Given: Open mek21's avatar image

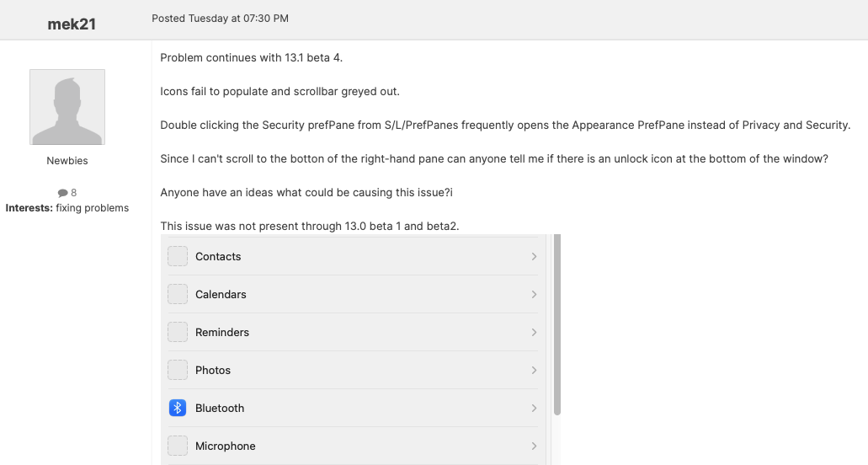Looking at the screenshot, I should [x=67, y=107].
